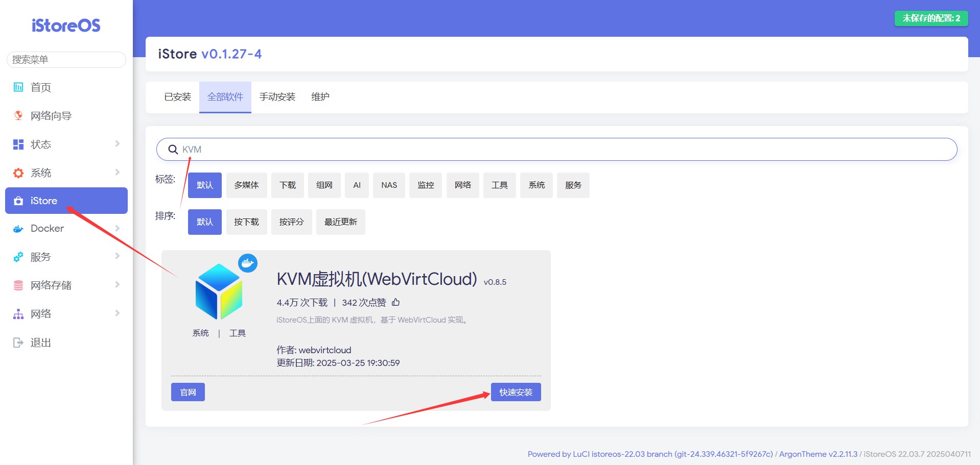Click the thumbs-up like icon
Screen dimensions: 980x465
pyautogui.click(x=395, y=302)
